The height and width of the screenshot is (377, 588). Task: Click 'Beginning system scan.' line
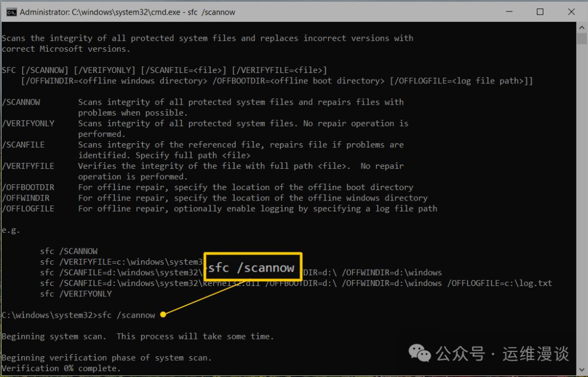pyautogui.click(x=138, y=337)
